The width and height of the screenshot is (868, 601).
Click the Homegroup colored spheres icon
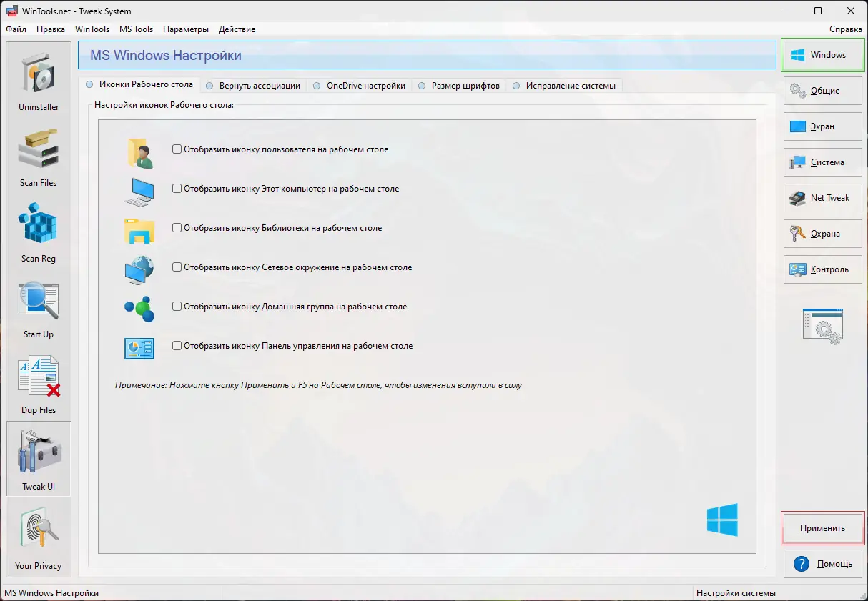pos(139,309)
